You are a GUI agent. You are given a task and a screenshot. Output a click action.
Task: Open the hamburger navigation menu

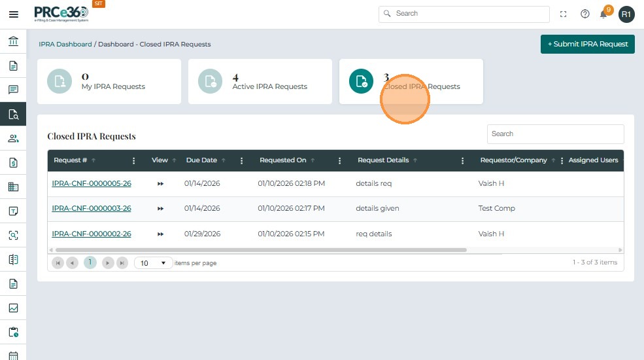(x=13, y=14)
